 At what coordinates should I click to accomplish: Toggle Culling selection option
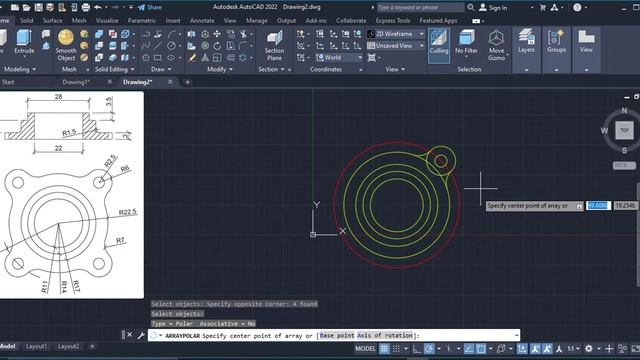[x=439, y=45]
